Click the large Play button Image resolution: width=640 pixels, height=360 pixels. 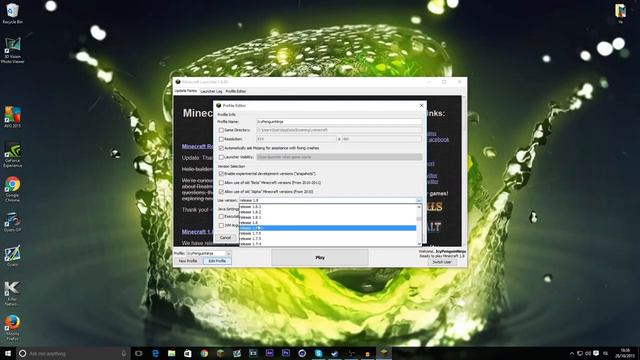[320, 258]
